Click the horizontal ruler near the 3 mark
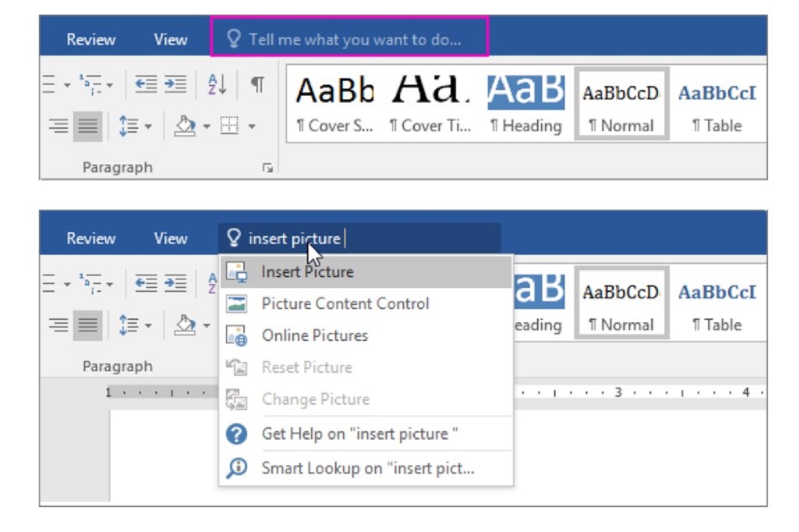 tap(617, 392)
